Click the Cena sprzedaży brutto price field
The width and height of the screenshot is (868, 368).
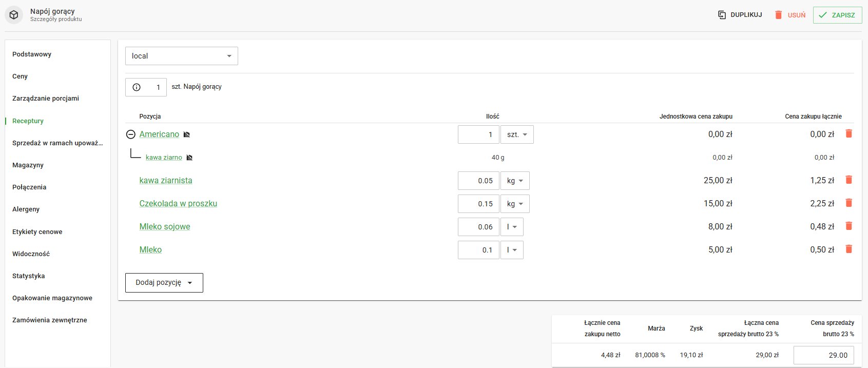point(823,355)
